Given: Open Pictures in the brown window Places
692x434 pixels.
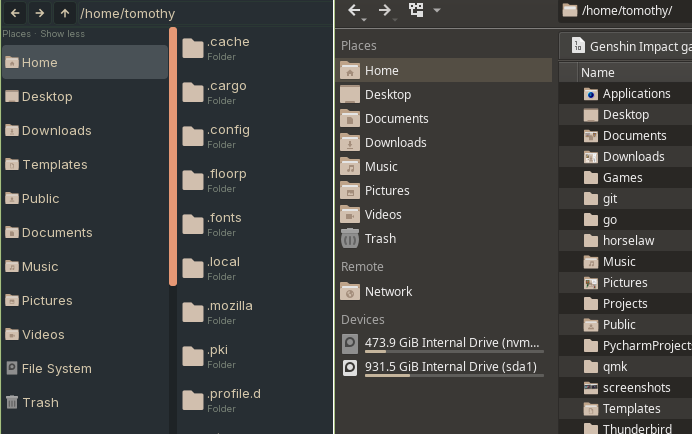Looking at the screenshot, I should pos(445,191).
